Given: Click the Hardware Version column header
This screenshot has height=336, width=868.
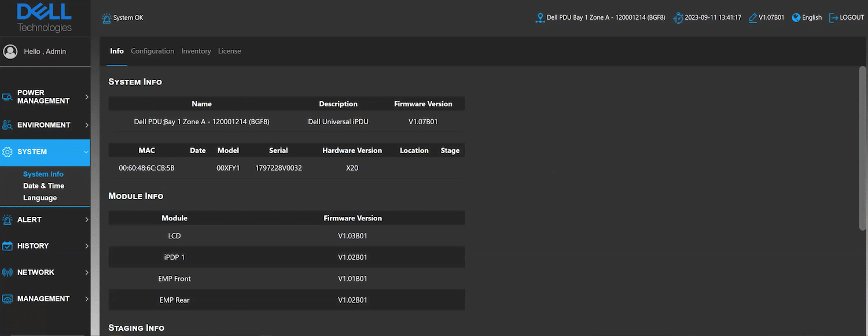Looking at the screenshot, I should click(x=352, y=150).
